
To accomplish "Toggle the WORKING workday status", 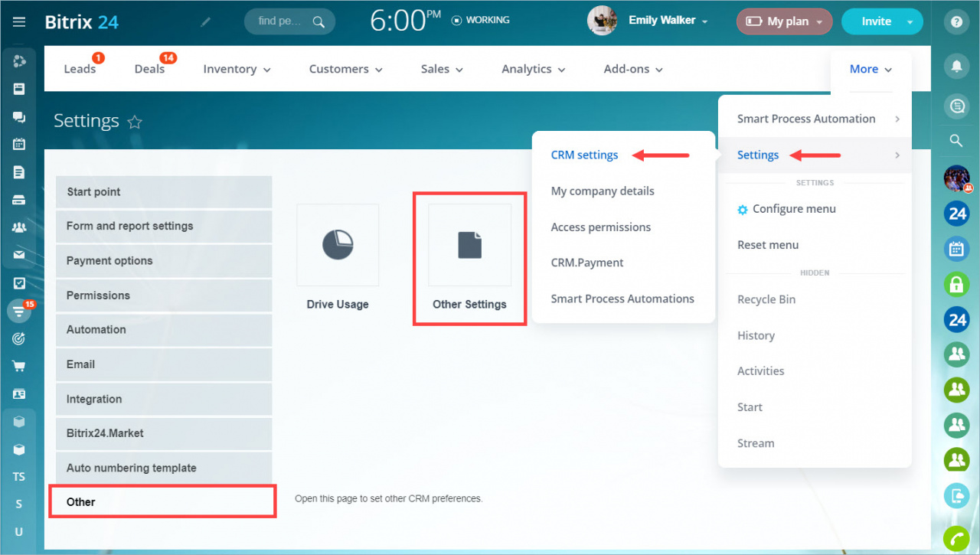I will (x=481, y=20).
